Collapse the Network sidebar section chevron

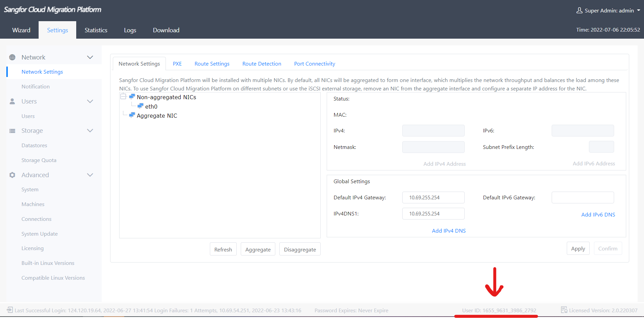coord(90,57)
